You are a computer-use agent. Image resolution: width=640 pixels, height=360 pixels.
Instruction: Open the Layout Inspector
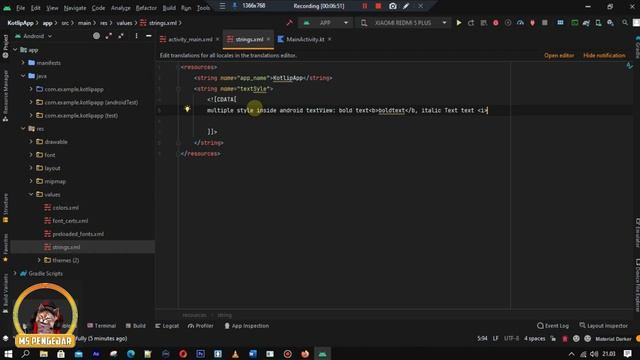(604, 326)
